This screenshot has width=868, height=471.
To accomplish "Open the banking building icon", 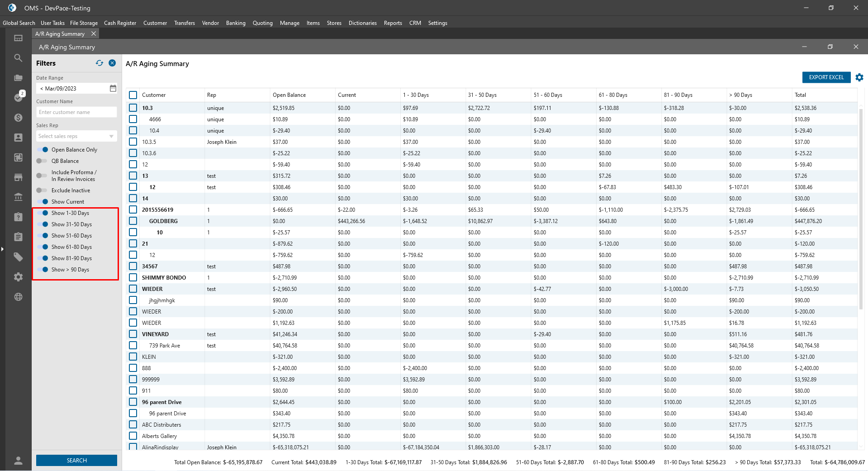I will tap(18, 197).
